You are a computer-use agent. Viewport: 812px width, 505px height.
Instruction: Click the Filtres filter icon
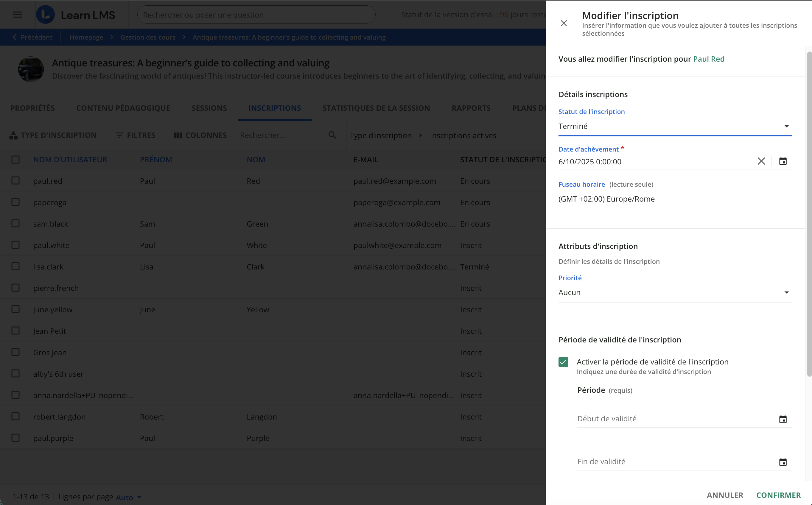pyautogui.click(x=119, y=135)
